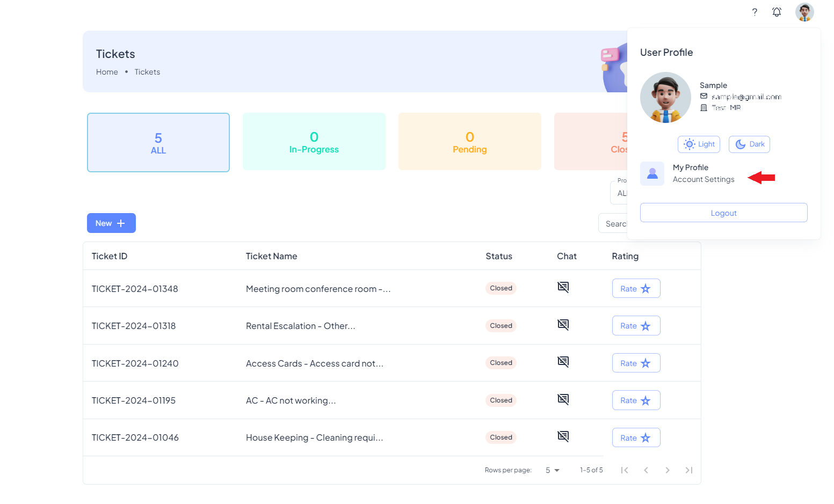Click ticket ID TICKET-2024-01046
834x504 pixels.
(x=135, y=437)
